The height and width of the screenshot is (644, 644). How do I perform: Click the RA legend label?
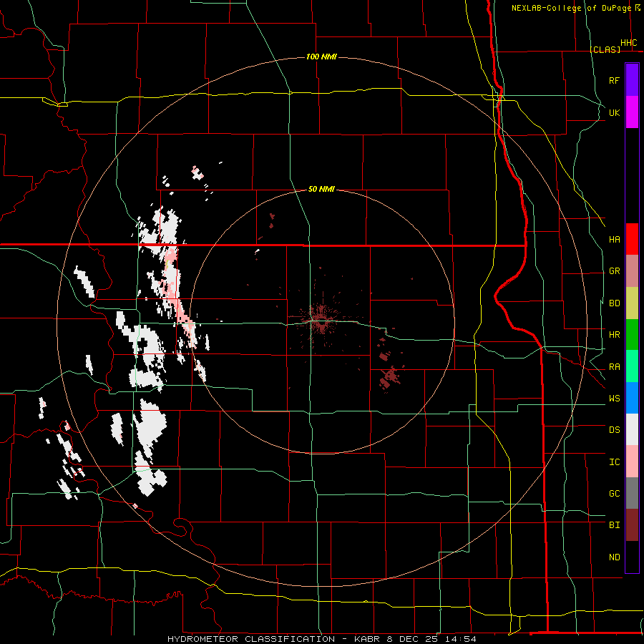coord(614,367)
